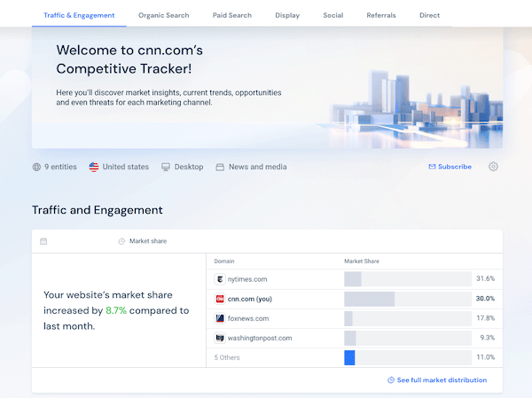Click the nytimes.com market share bar
Viewport: 532px width, 398px height.
[408, 279]
